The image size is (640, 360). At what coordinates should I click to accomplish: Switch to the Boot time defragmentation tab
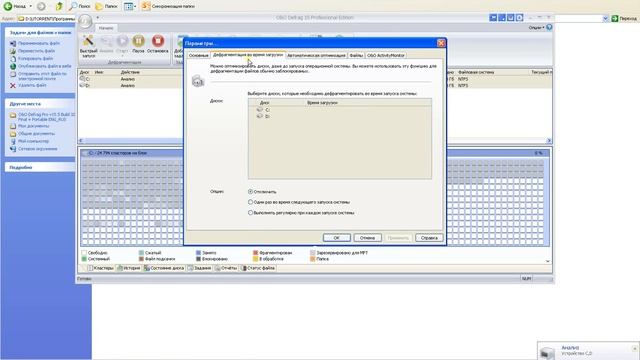coord(248,55)
